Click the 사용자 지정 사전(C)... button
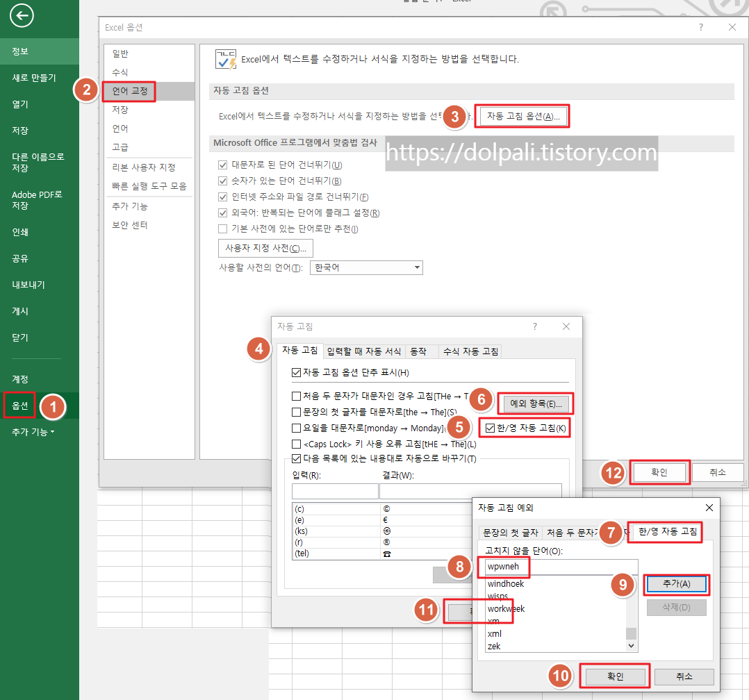Viewport: 749px width, 700px height. pyautogui.click(x=265, y=249)
